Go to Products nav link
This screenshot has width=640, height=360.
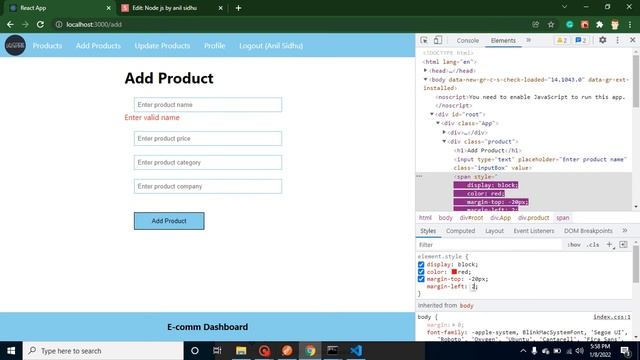coord(47,46)
